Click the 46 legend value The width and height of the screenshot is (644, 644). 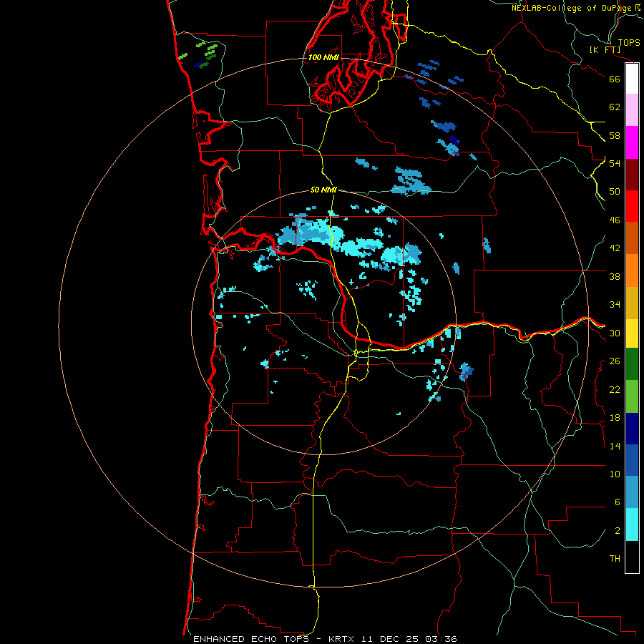tap(615, 220)
